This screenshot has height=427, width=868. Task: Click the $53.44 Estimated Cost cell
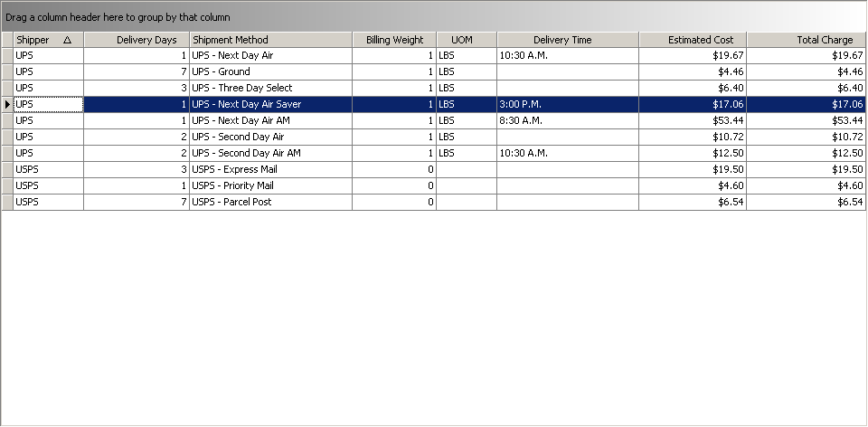[x=693, y=120]
